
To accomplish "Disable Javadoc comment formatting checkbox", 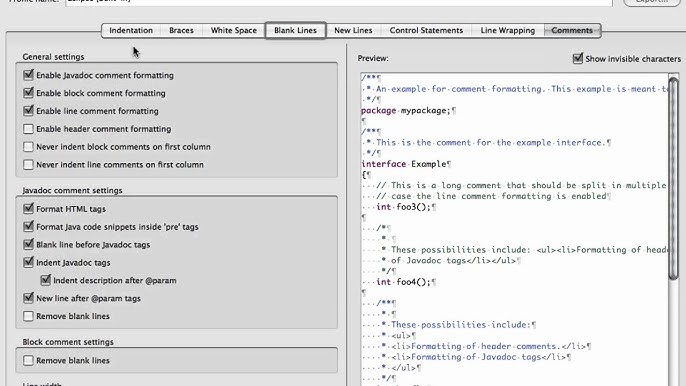I will [x=28, y=75].
